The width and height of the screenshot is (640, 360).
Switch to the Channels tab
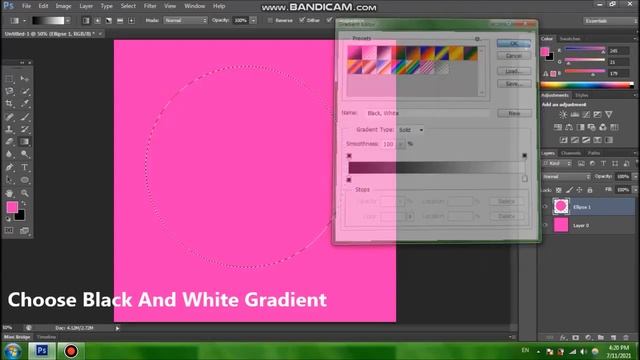tap(571, 153)
